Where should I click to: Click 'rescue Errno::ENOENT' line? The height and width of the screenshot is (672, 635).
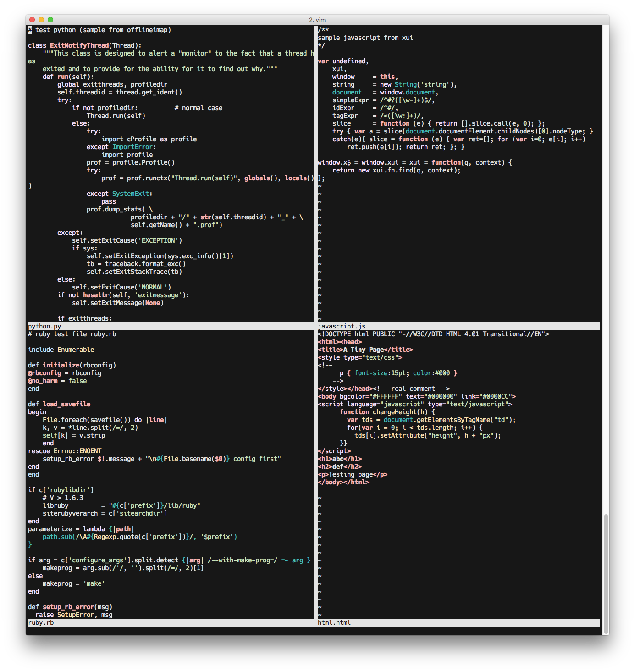[x=65, y=451]
